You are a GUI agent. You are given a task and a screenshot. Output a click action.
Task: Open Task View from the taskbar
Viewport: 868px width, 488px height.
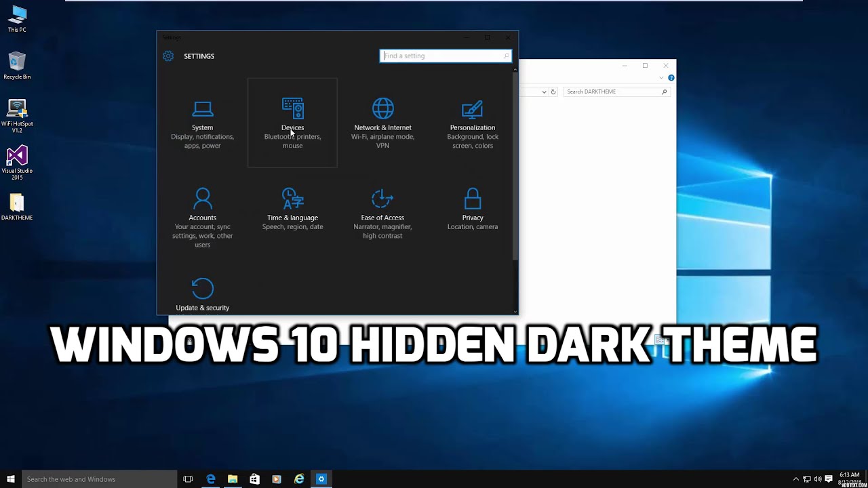(x=189, y=479)
